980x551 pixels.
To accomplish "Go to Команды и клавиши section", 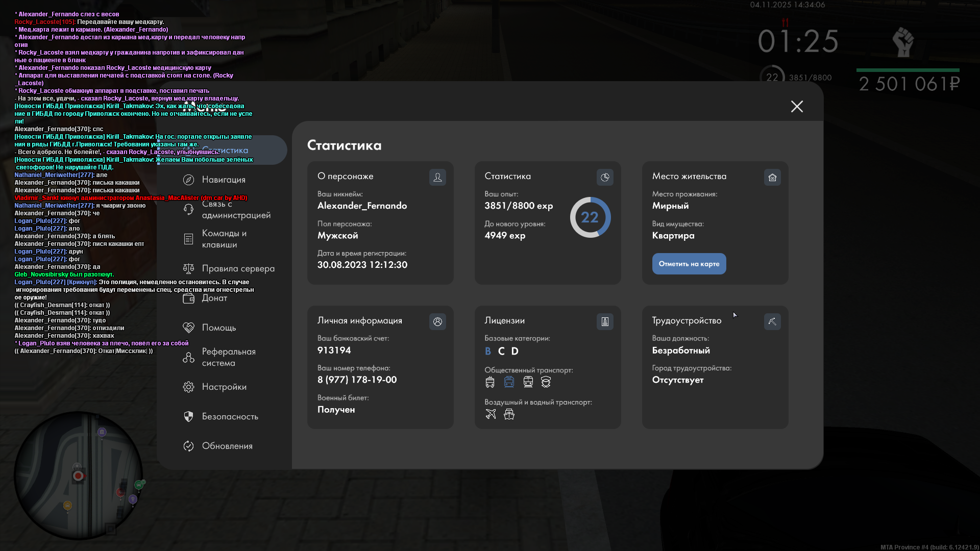I will point(224,239).
